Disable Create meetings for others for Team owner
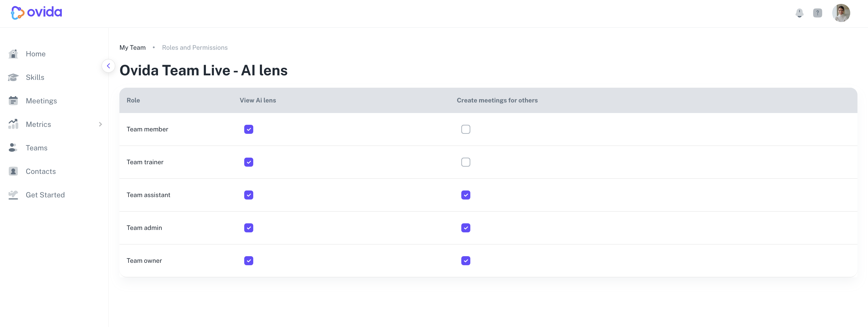Viewport: 868px width, 327px height. click(466, 261)
